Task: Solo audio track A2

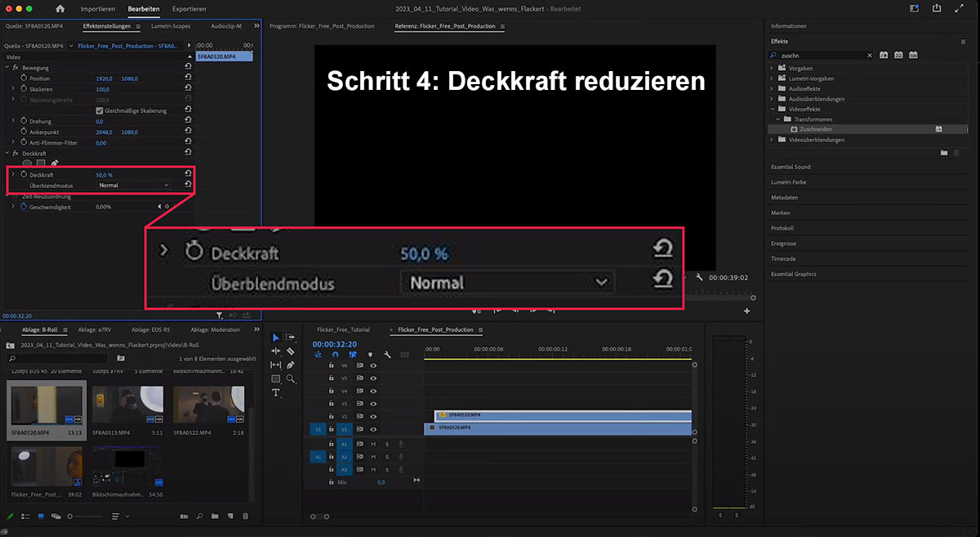Action: pyautogui.click(x=386, y=457)
